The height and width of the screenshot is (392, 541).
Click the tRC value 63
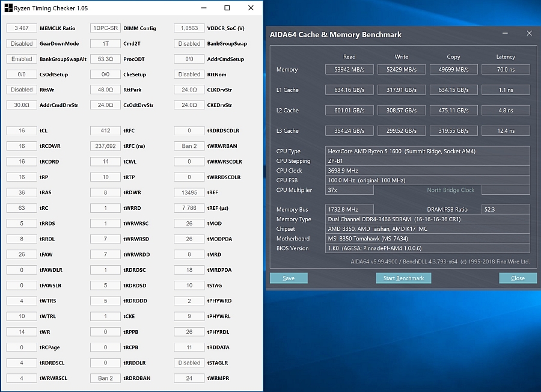tap(22, 208)
